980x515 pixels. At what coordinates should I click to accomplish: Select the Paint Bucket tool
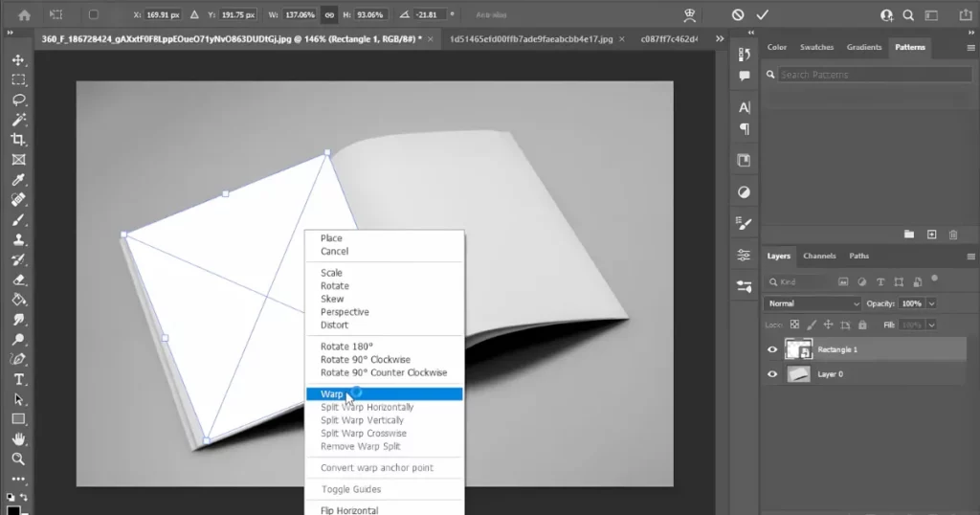coord(19,300)
